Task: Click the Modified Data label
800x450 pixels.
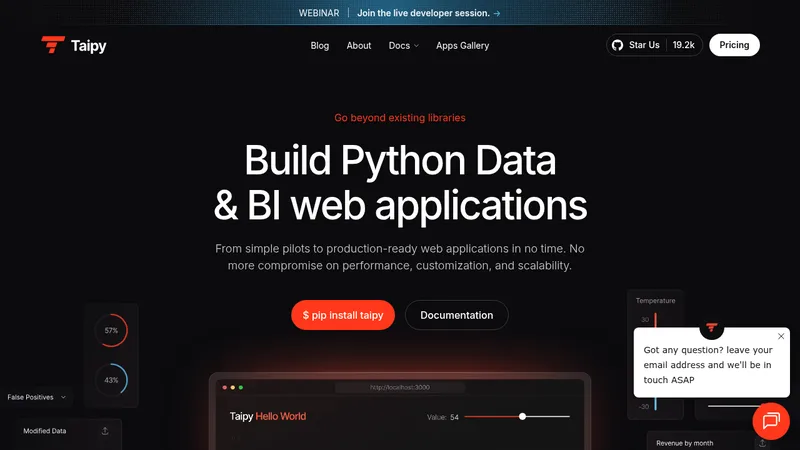Action: point(44,431)
